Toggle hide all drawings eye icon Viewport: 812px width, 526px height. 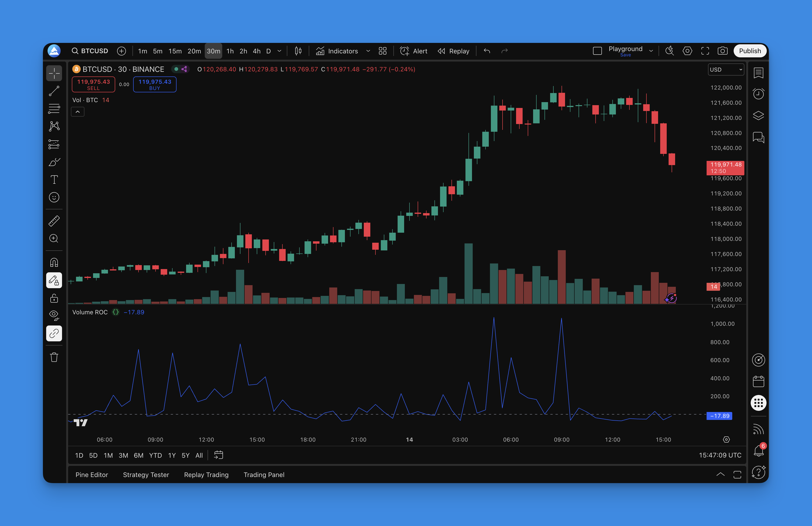[x=54, y=315]
